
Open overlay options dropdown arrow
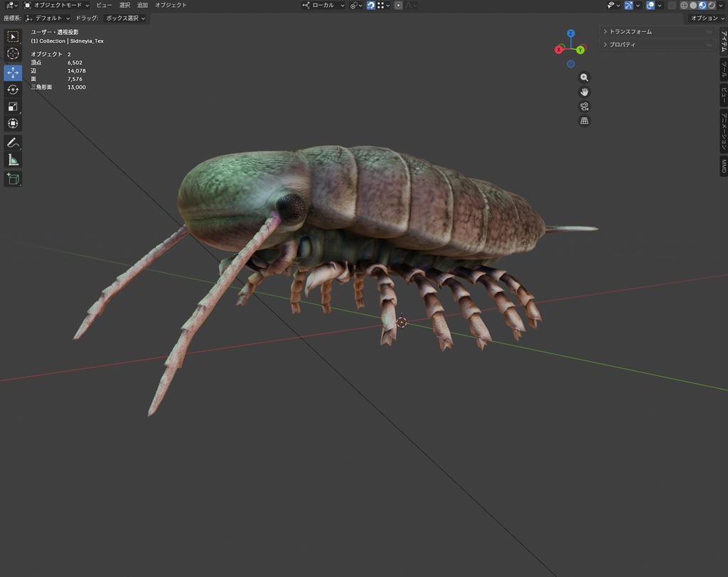pyautogui.click(x=660, y=6)
